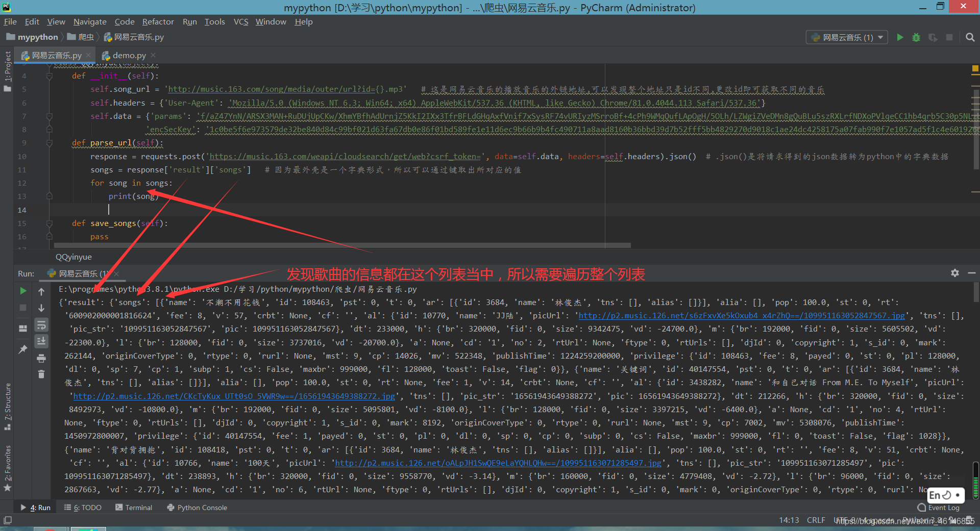This screenshot has height=531, width=980.
Task: Rerun the script in the Run panel
Action: coord(23,291)
